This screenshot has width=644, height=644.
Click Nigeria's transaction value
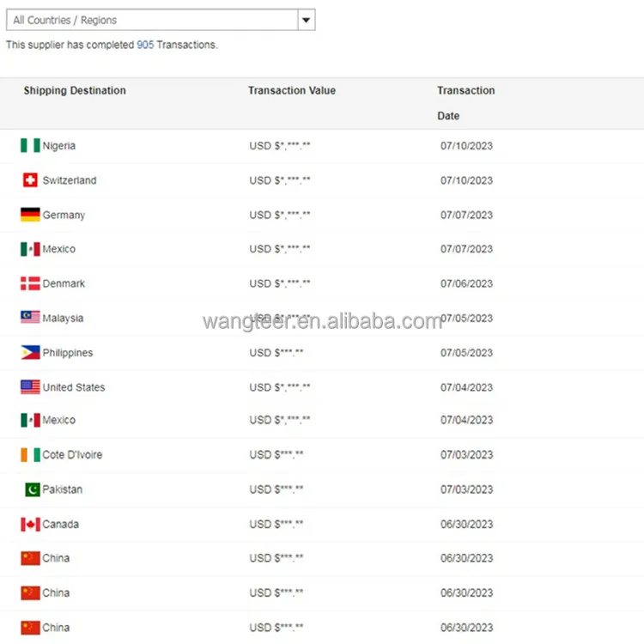click(x=280, y=146)
